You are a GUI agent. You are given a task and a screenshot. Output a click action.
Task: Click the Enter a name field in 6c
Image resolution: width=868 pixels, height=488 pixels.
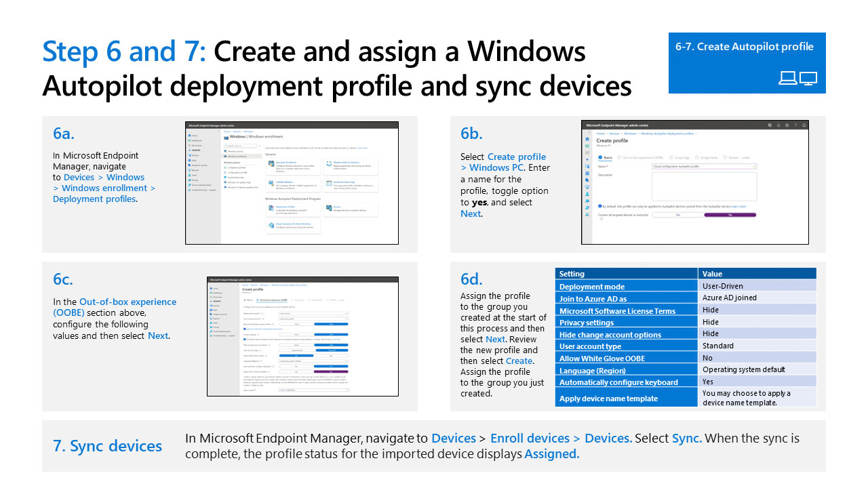(x=314, y=390)
